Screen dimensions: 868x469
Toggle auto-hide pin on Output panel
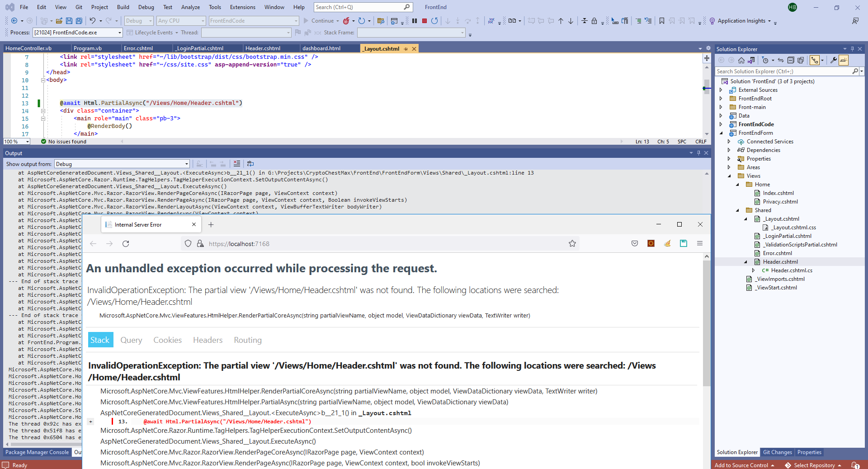pyautogui.click(x=698, y=153)
